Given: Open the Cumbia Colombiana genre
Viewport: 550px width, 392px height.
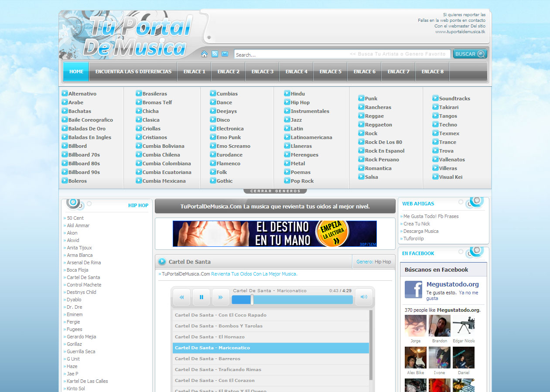Looking at the screenshot, I should tap(167, 164).
